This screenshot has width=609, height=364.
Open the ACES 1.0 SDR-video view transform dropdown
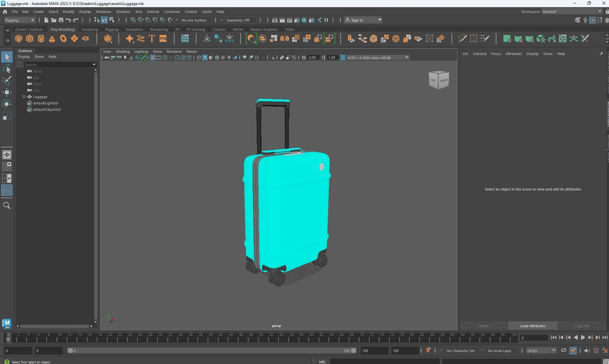(378, 58)
